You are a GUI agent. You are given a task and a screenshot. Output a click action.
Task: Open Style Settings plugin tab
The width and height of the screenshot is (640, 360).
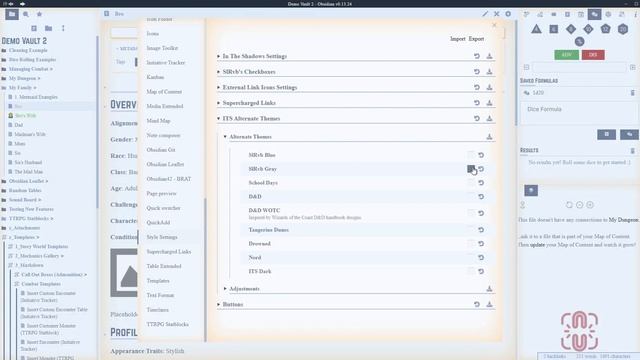[x=162, y=237]
